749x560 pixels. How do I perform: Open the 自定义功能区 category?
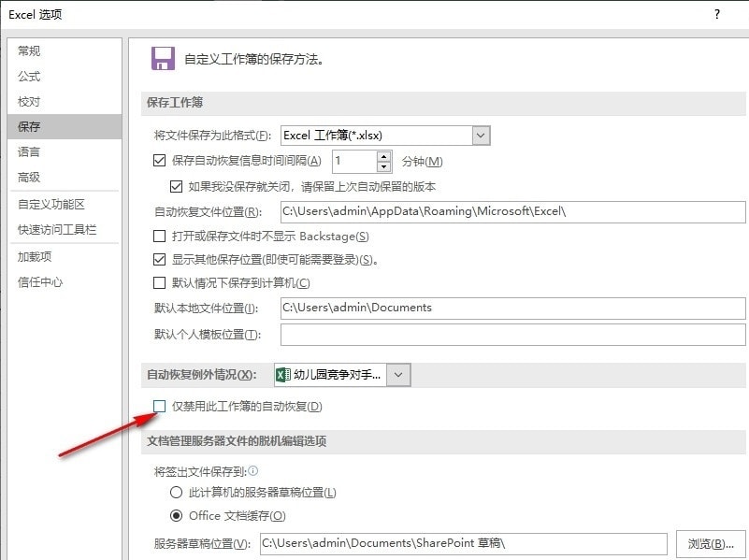point(65,205)
